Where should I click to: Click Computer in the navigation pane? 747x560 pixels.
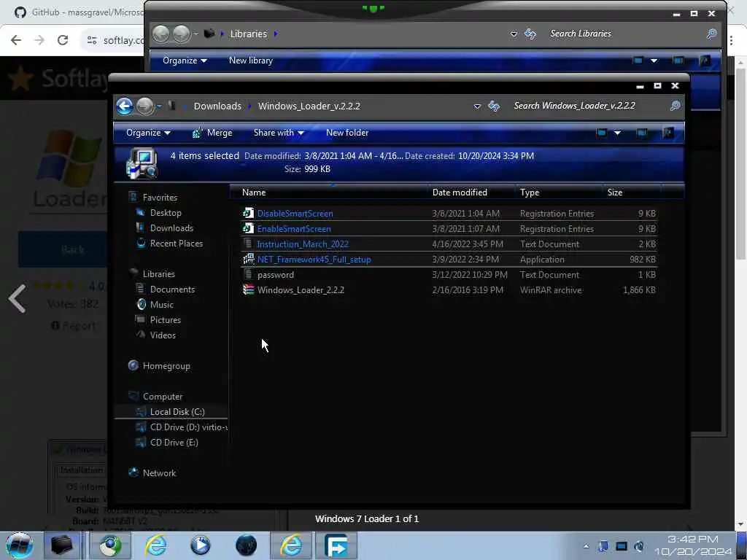pyautogui.click(x=163, y=397)
